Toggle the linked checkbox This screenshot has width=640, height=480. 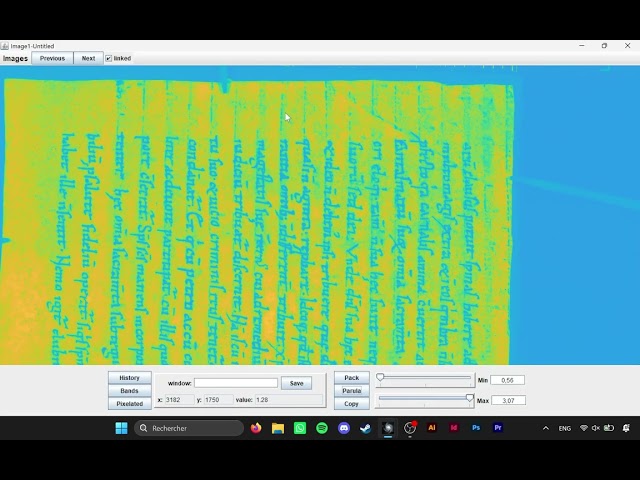109,58
